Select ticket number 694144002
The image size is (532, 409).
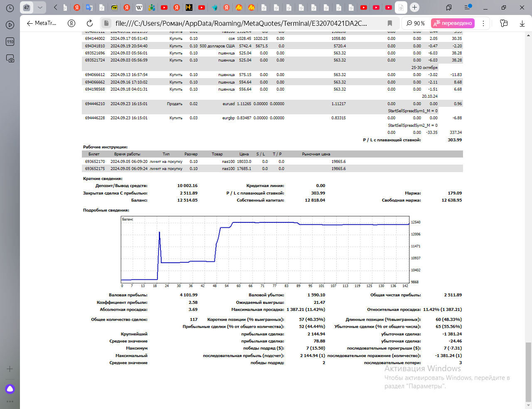pyautogui.click(x=95, y=39)
